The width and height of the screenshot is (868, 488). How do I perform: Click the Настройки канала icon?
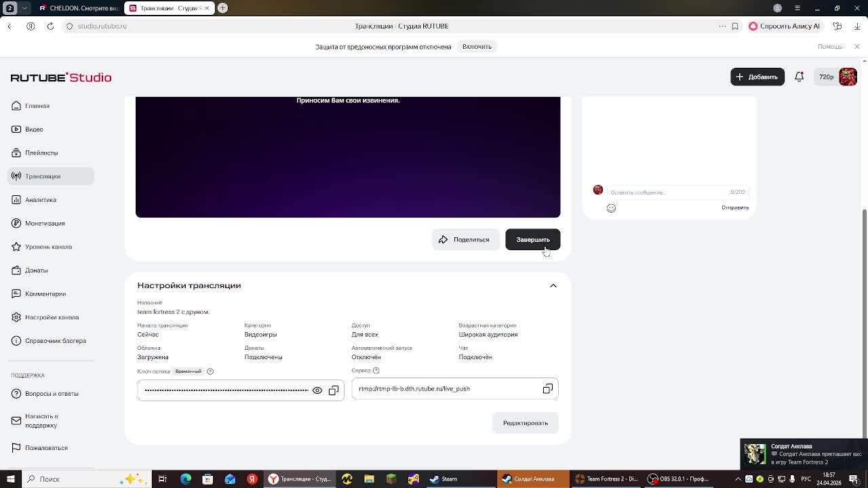point(16,317)
